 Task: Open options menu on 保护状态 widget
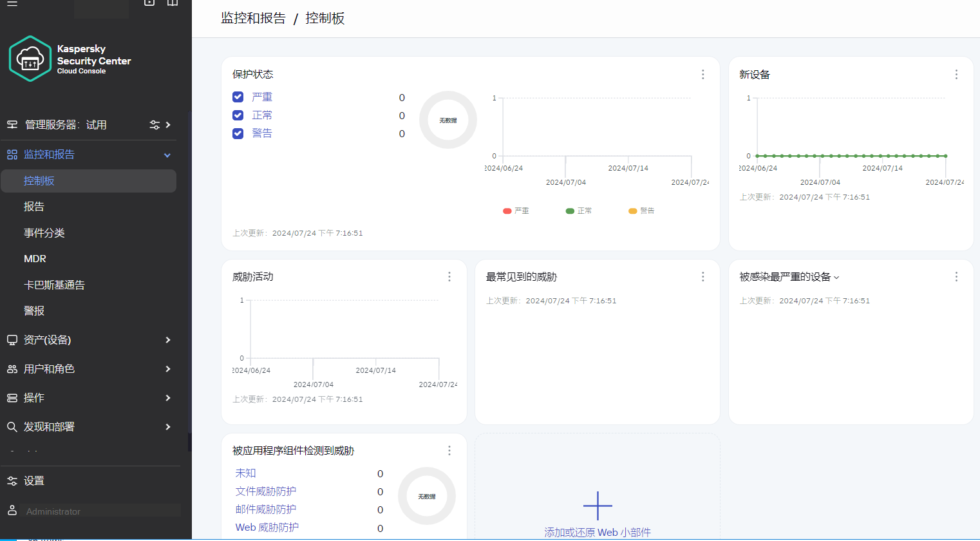pos(702,74)
